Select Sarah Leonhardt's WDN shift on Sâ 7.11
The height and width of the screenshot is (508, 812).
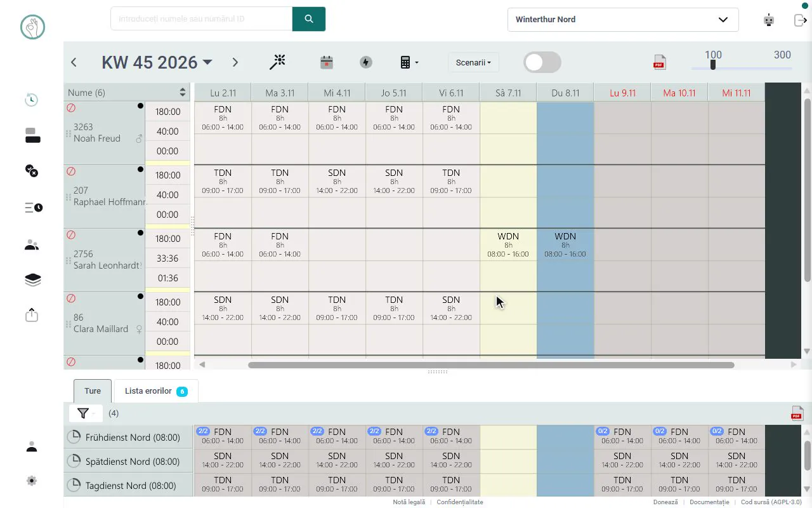click(508, 244)
